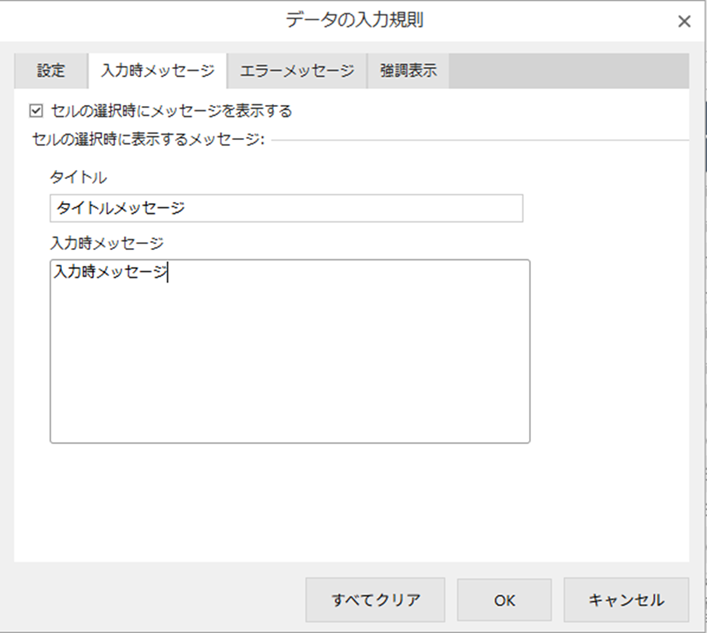Confirm with the OK button
This screenshot has height=633, width=707.
[504, 600]
